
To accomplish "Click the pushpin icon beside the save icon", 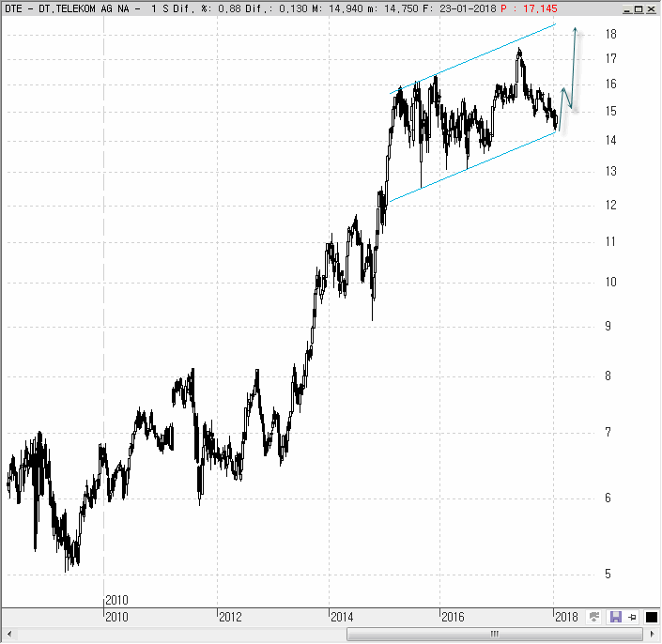I will click(633, 618).
